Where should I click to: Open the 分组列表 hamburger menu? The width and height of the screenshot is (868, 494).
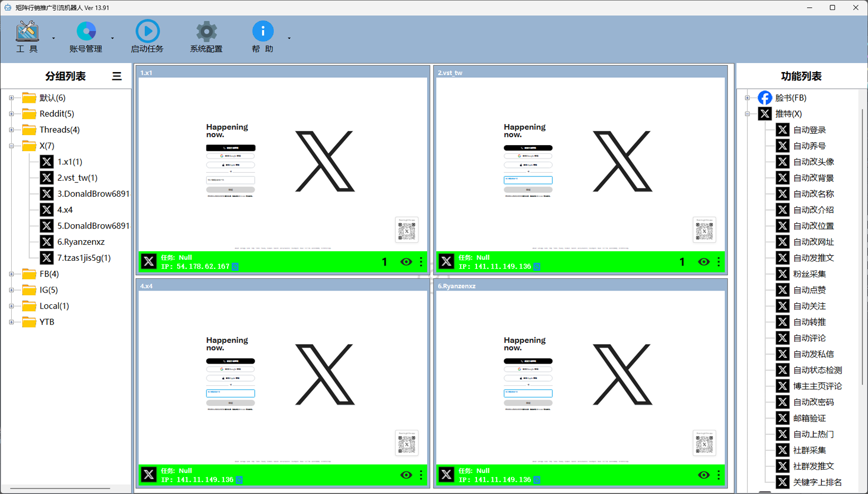click(117, 76)
